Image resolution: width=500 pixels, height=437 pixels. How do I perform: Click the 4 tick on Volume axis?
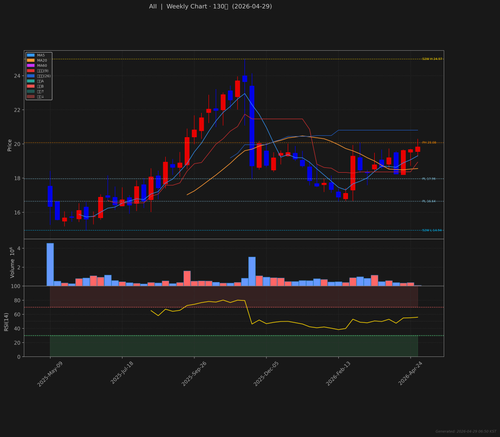(19, 249)
